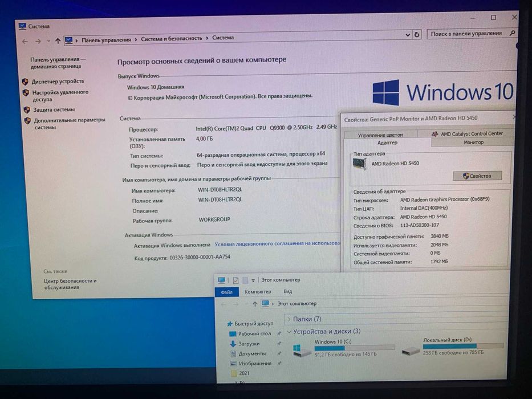Open Диспетчер устройств from the sidebar

click(x=58, y=82)
